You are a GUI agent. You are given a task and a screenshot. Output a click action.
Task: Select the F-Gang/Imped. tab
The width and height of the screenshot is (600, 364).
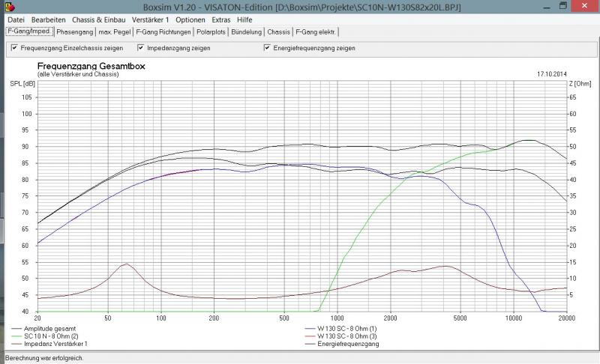(29, 31)
